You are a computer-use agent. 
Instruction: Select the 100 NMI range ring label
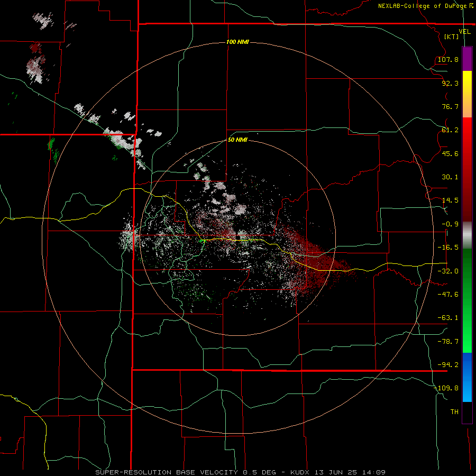point(237,42)
